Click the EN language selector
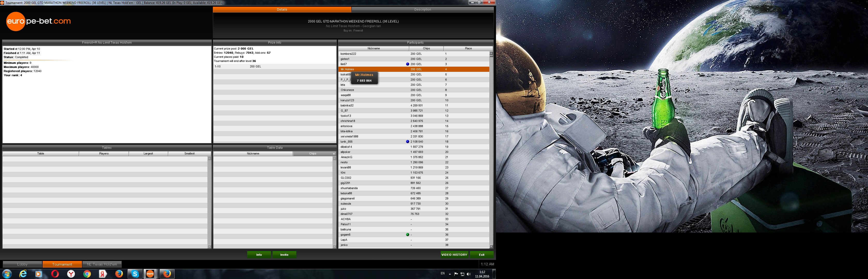The width and height of the screenshot is (868, 279). tap(443, 273)
